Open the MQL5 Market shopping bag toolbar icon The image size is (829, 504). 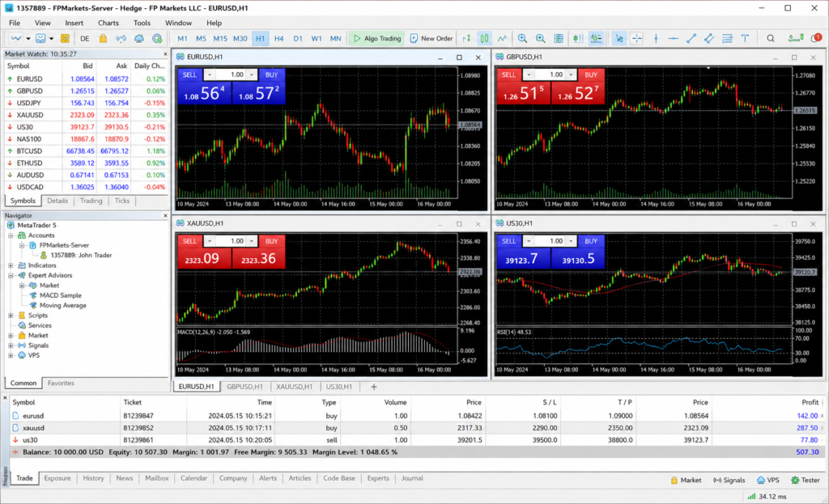click(x=103, y=39)
